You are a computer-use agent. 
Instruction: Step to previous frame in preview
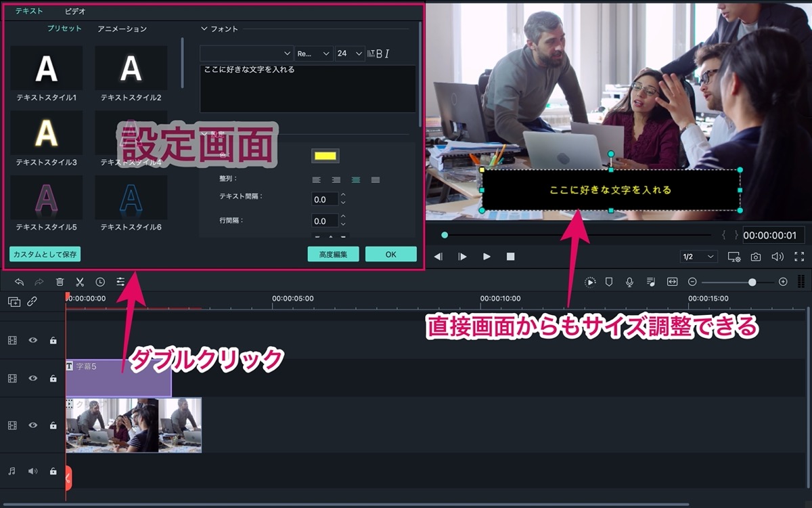click(x=438, y=257)
